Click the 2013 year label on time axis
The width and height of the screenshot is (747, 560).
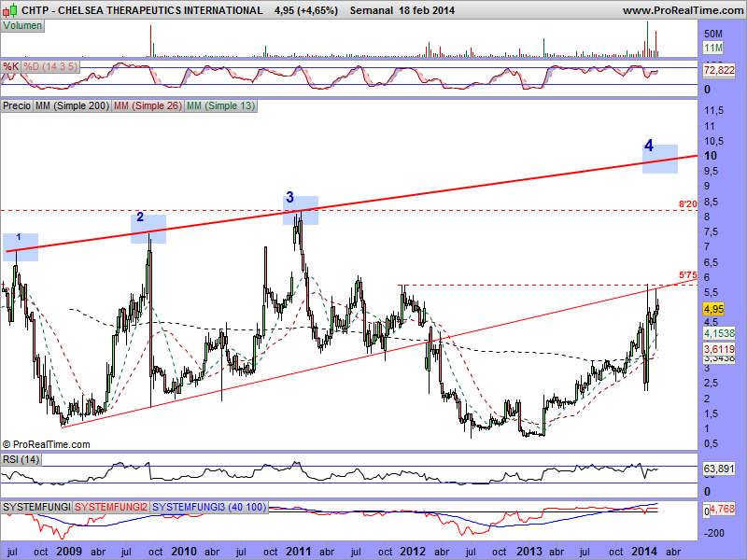point(529,552)
